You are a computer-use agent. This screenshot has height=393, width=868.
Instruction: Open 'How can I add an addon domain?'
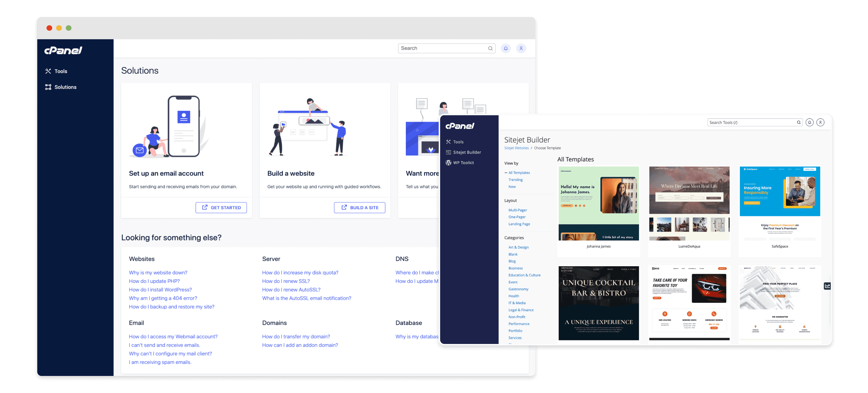pos(300,345)
